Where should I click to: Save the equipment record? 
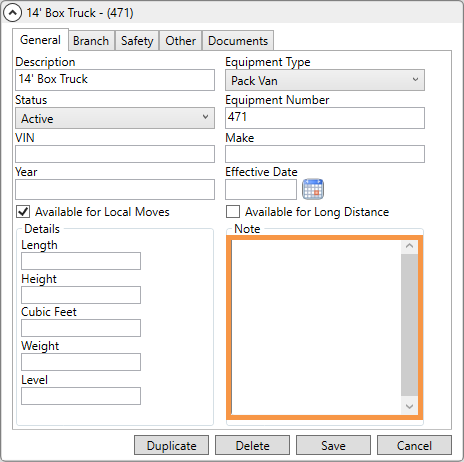333,445
